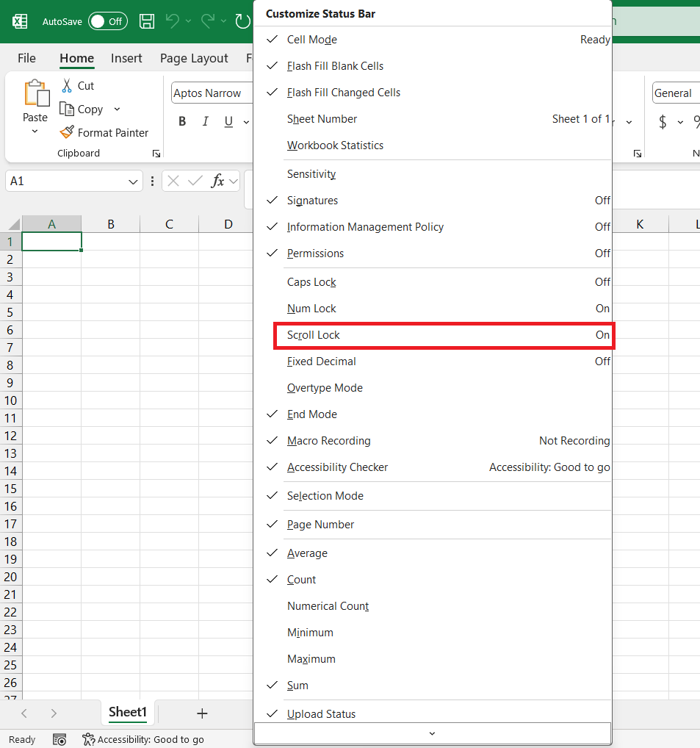Toggle the AutoSave switch on
The height and width of the screenshot is (748, 700).
107,21
